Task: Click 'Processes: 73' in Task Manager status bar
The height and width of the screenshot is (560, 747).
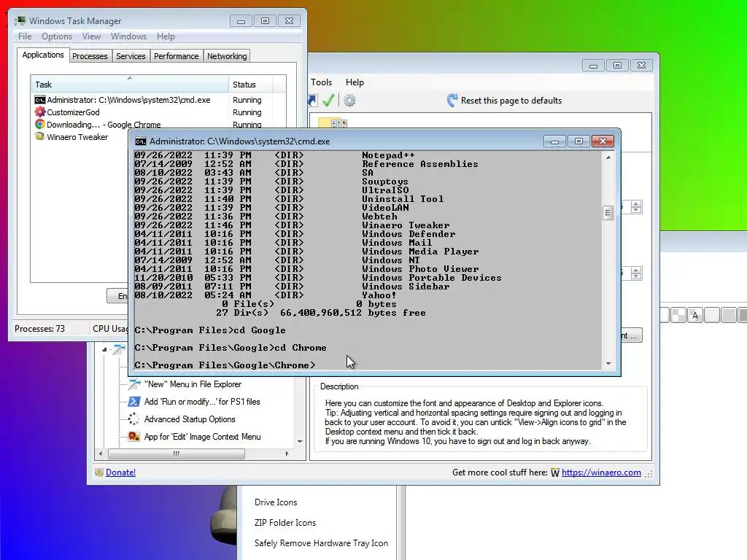Action: click(39, 329)
